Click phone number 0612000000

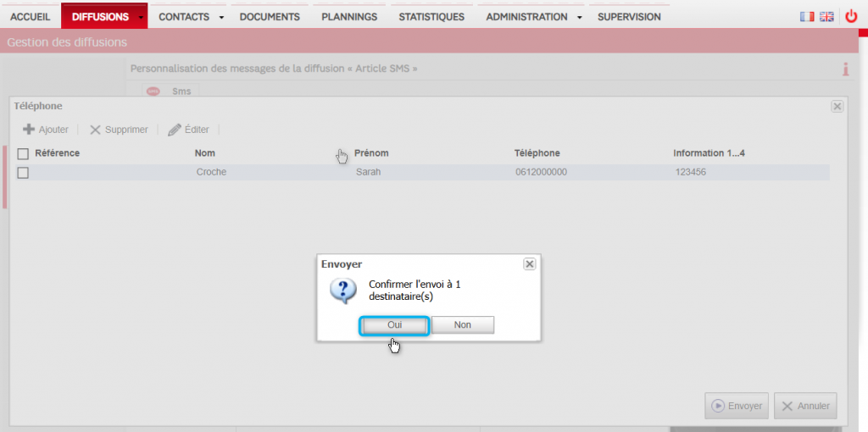point(541,172)
